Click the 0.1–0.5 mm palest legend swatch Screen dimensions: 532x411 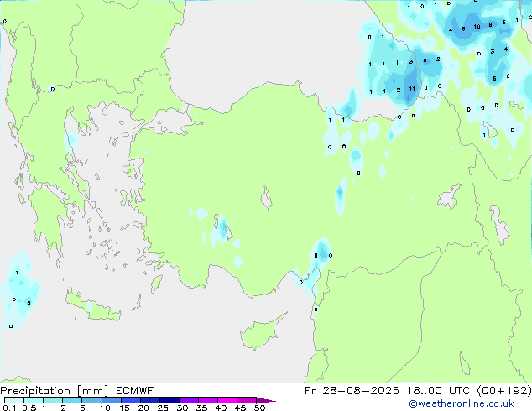coord(14,400)
